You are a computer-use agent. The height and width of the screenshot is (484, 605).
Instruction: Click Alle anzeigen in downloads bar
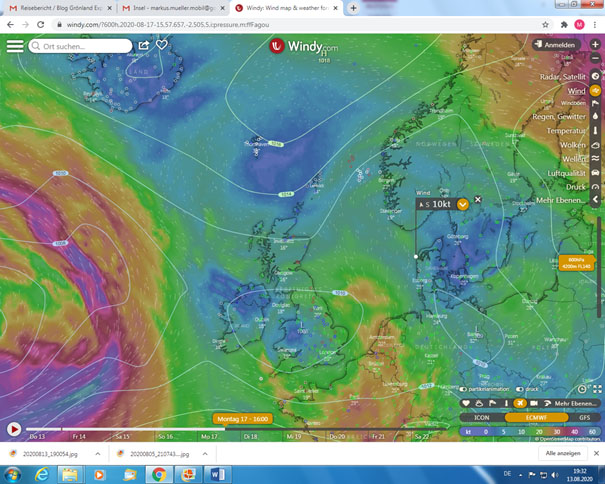pyautogui.click(x=563, y=453)
